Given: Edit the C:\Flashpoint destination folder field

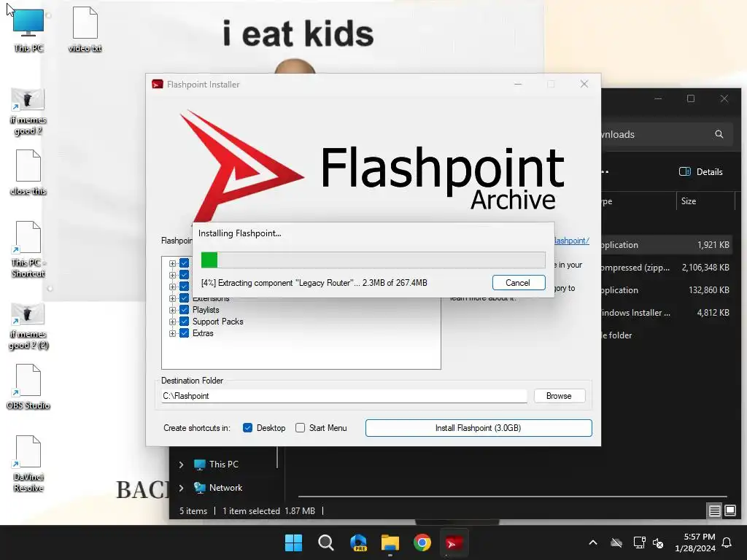Looking at the screenshot, I should tap(344, 396).
